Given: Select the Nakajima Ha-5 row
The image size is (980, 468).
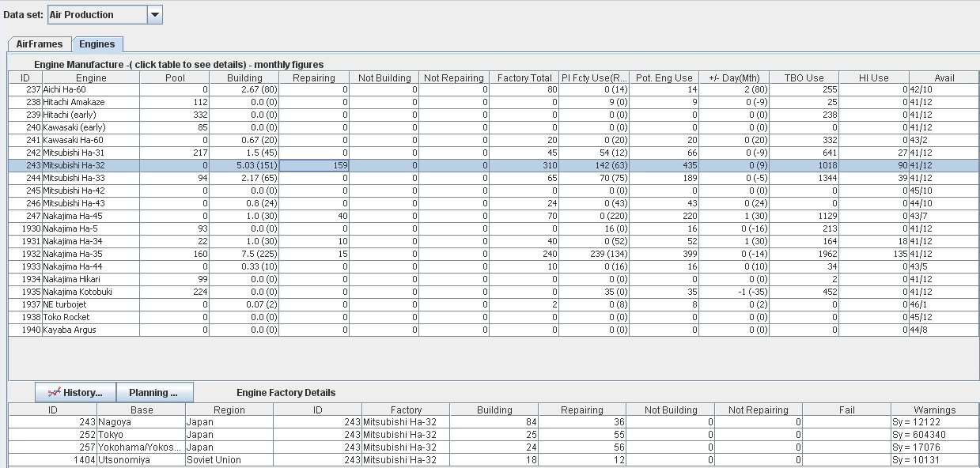Looking at the screenshot, I should [494, 228].
